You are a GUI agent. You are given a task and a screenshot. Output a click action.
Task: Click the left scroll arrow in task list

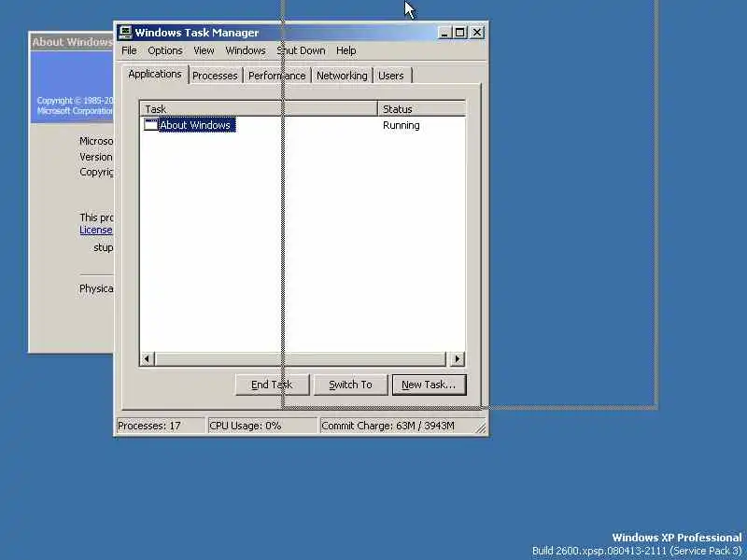point(148,359)
